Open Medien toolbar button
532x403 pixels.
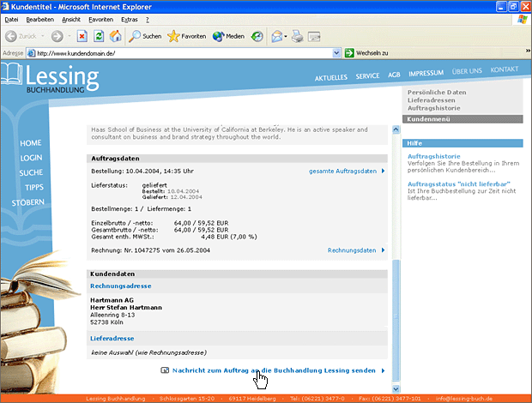tap(228, 36)
